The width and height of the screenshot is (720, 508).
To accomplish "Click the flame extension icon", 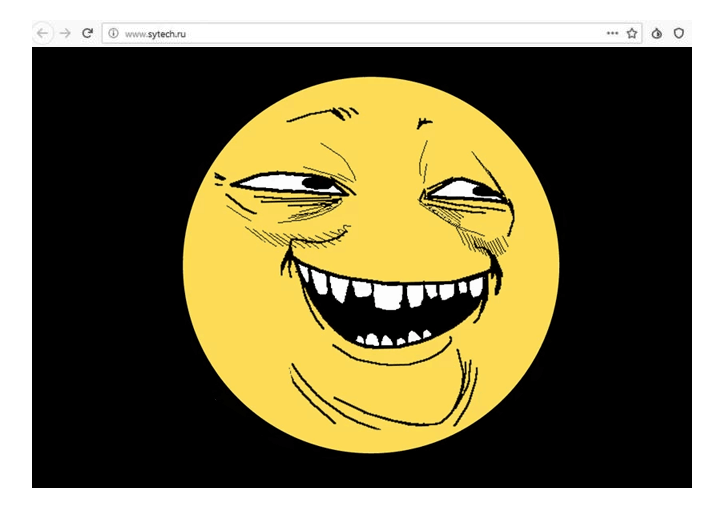I will [x=657, y=33].
